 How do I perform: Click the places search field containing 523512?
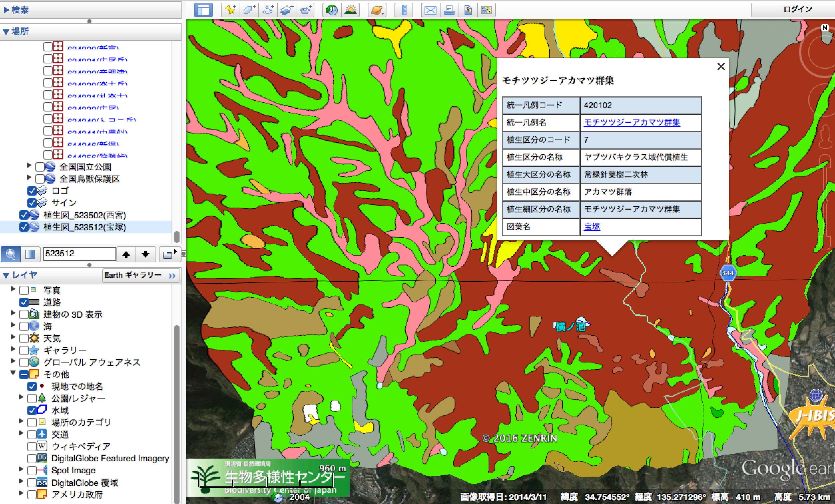pyautogui.click(x=79, y=254)
